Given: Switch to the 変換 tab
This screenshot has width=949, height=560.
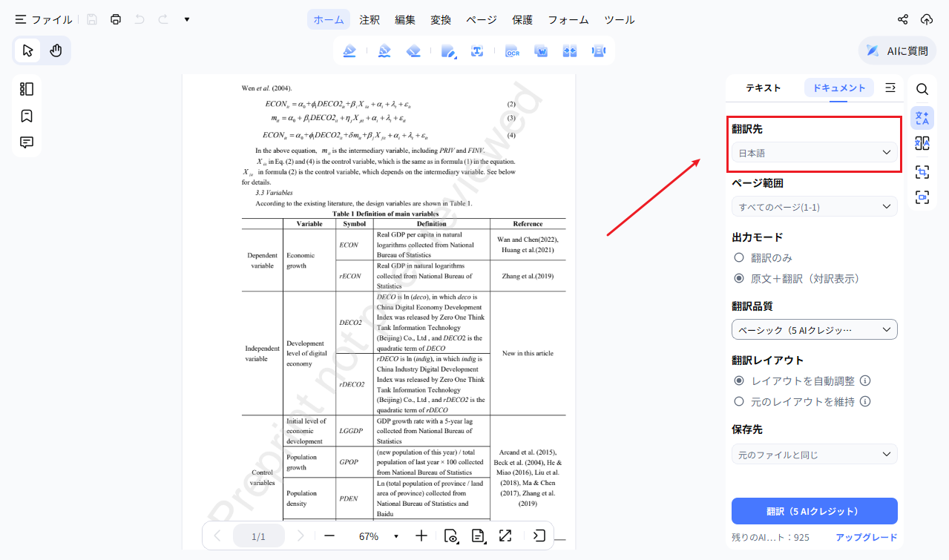Looking at the screenshot, I should (441, 20).
